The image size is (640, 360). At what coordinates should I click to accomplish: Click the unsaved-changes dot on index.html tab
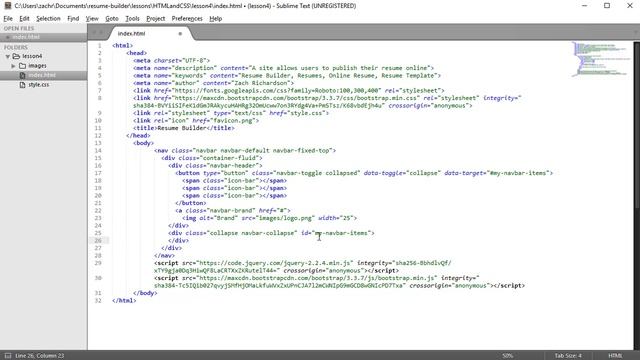point(180,33)
